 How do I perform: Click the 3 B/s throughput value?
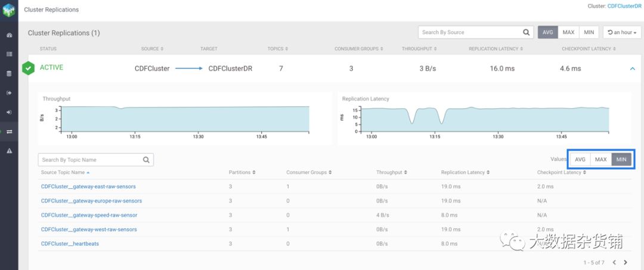click(x=428, y=69)
